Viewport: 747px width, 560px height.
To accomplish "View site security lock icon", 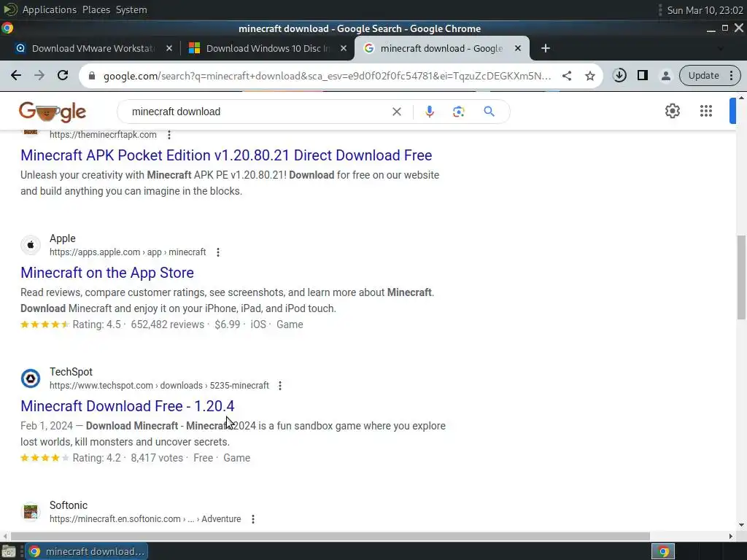I will tap(92, 76).
